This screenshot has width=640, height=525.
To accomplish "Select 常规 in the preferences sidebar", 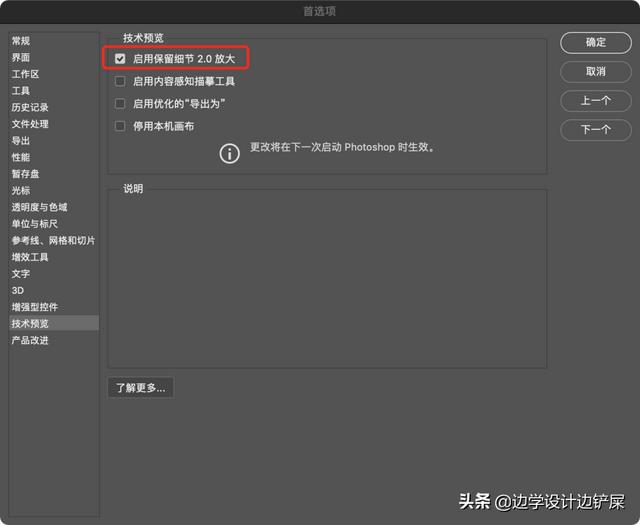I will point(54,41).
